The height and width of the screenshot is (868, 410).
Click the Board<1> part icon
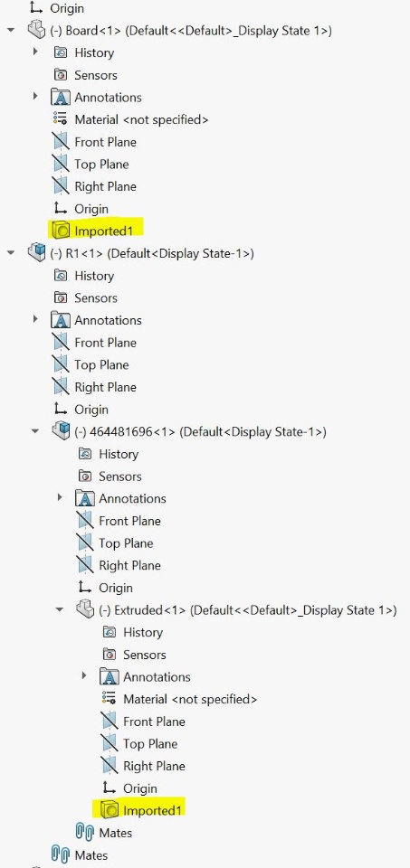click(36, 30)
